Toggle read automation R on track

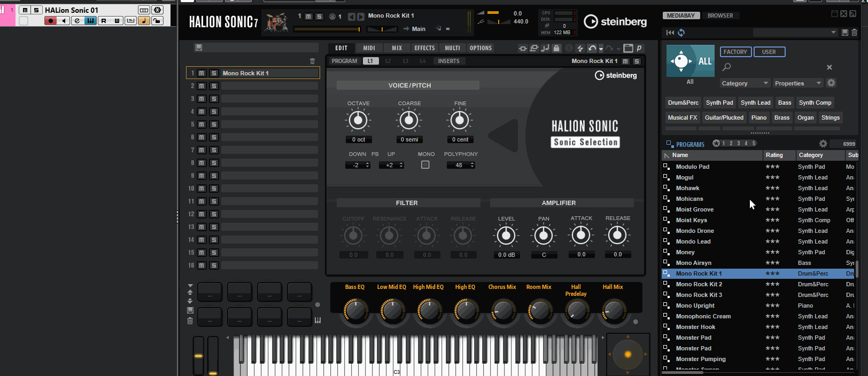tap(104, 21)
